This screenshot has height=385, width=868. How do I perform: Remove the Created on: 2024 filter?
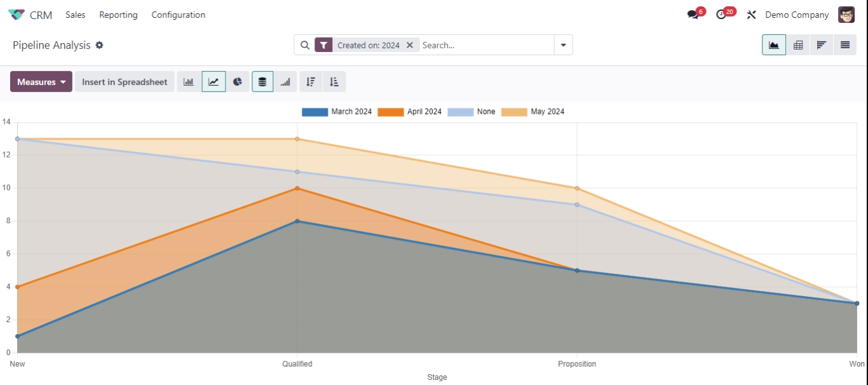point(410,45)
